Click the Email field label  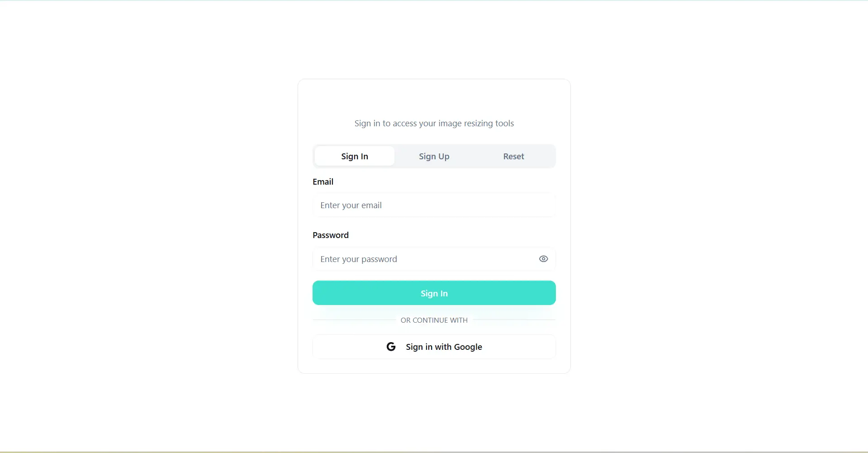click(x=323, y=181)
